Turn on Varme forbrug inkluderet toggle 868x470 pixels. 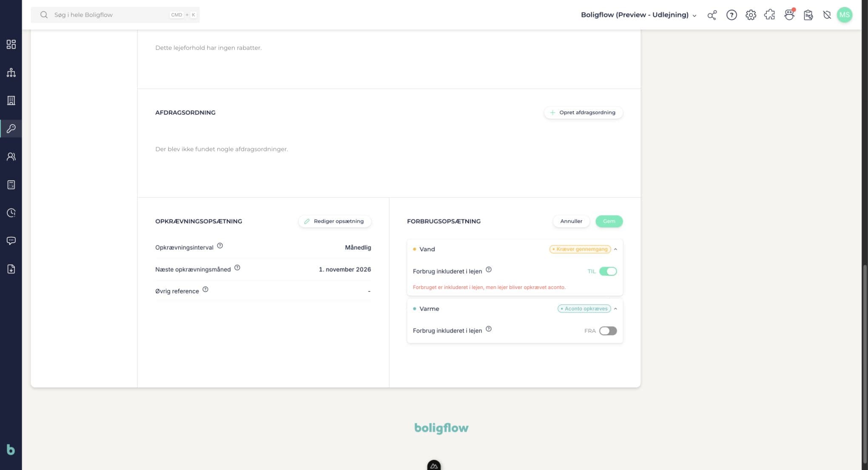point(608,331)
